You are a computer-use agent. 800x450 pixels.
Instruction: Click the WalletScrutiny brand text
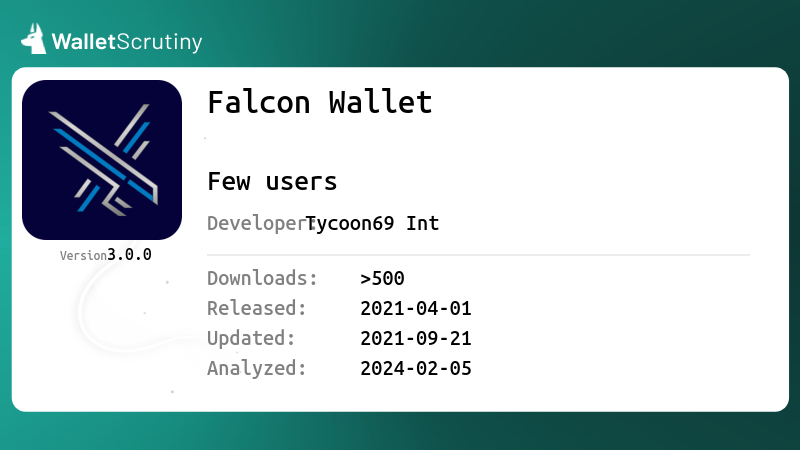(x=127, y=42)
